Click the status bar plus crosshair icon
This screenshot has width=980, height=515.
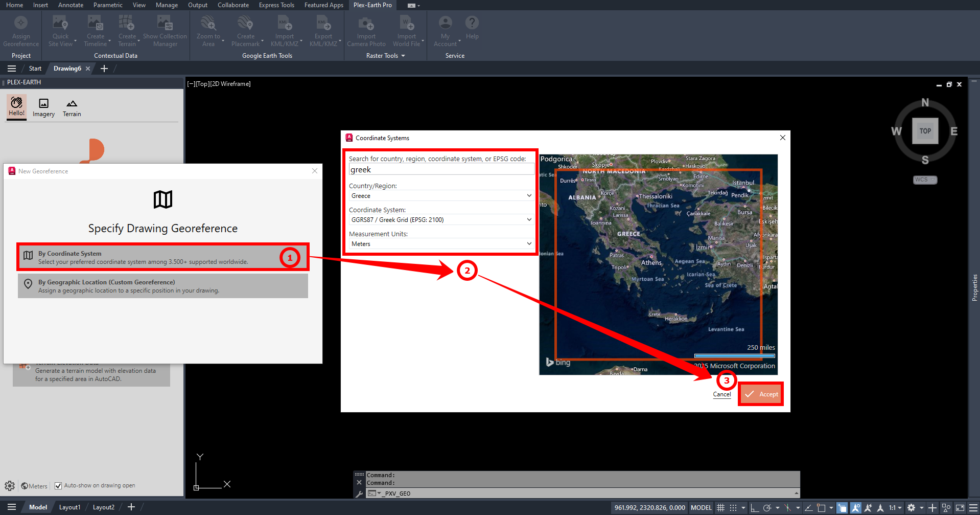coord(932,508)
